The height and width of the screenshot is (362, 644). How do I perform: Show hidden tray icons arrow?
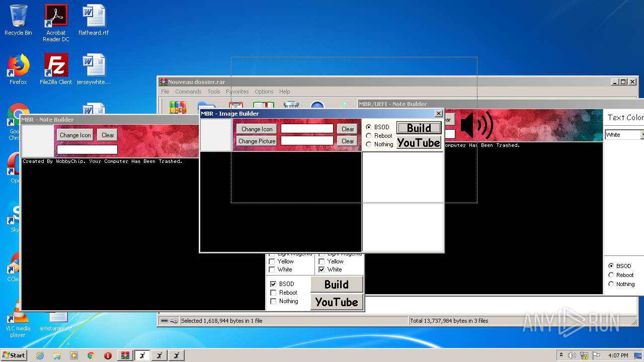[x=561, y=355]
